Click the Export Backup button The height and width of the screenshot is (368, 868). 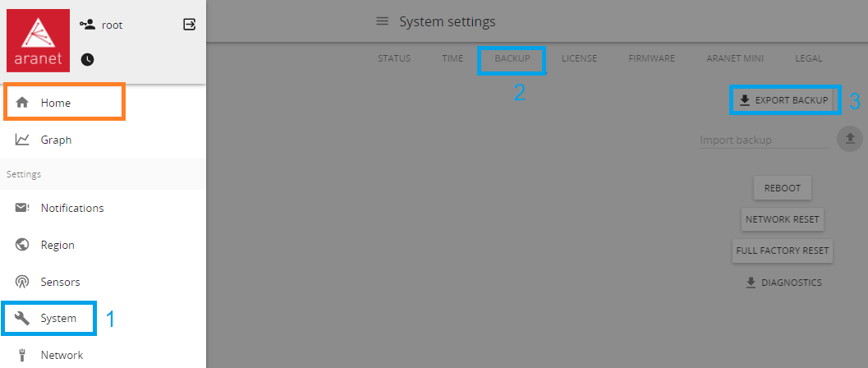(784, 100)
